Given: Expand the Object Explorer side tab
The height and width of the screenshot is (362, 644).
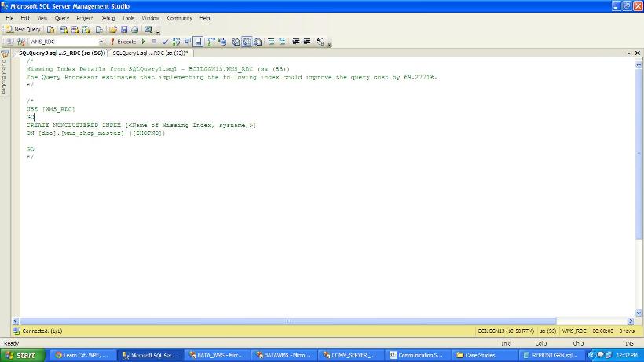Looking at the screenshot, I should click(5, 73).
